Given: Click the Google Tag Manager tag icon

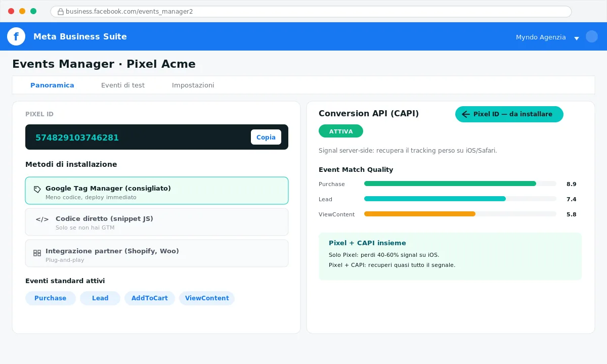Looking at the screenshot, I should [x=37, y=189].
